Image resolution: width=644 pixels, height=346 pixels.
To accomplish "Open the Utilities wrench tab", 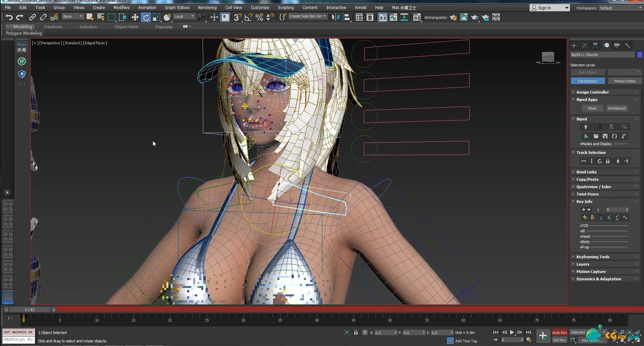I will click(x=628, y=45).
